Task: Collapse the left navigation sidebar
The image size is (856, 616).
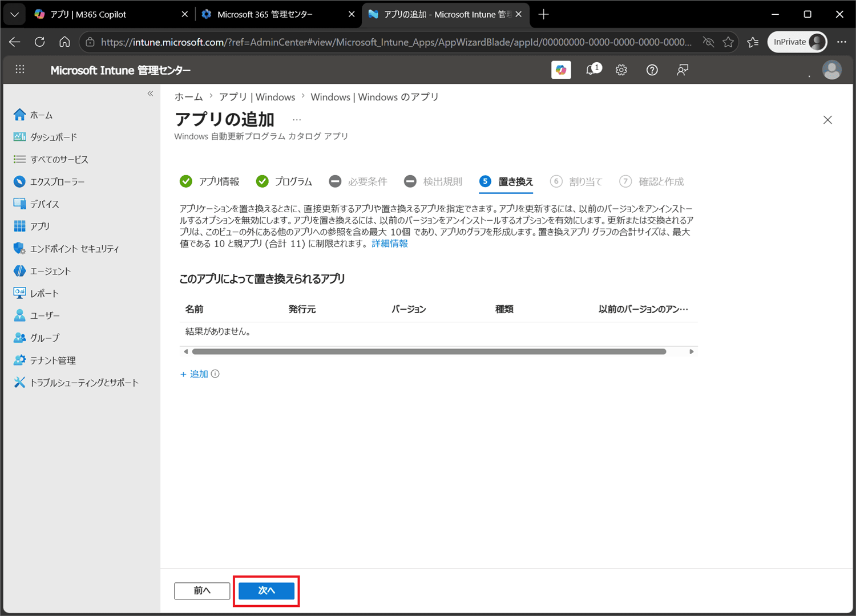Action: 150,94
